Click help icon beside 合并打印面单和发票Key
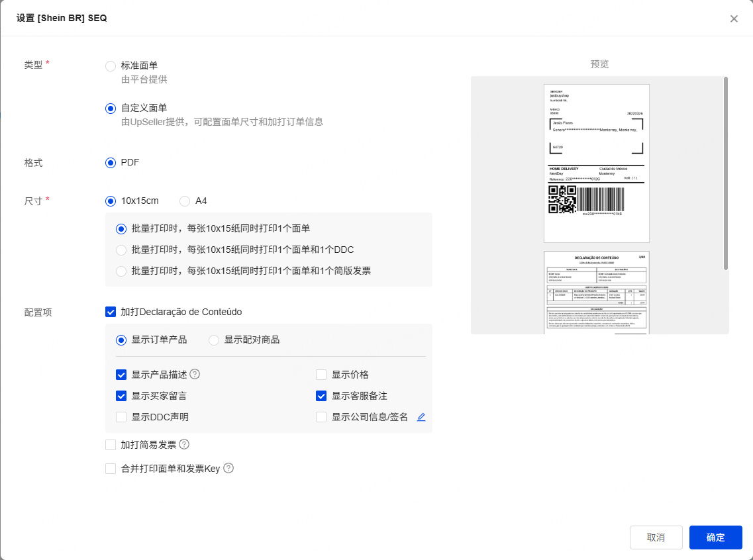This screenshot has height=560, width=753. pyautogui.click(x=228, y=468)
